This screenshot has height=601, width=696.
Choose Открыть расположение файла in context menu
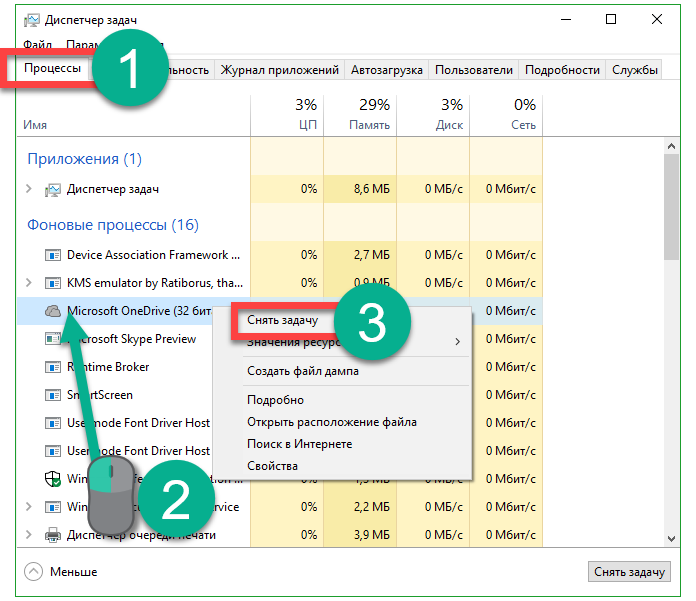[332, 422]
